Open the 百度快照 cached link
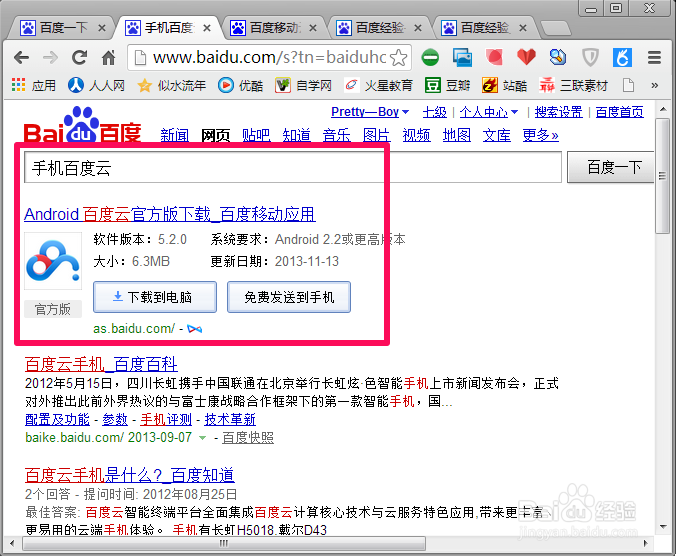676x556 pixels. pos(248,438)
